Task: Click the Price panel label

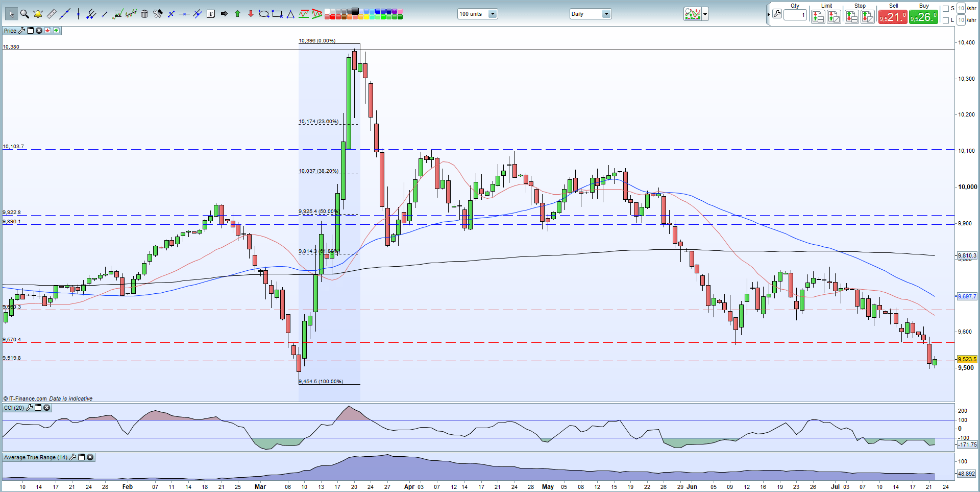Action: (10, 31)
